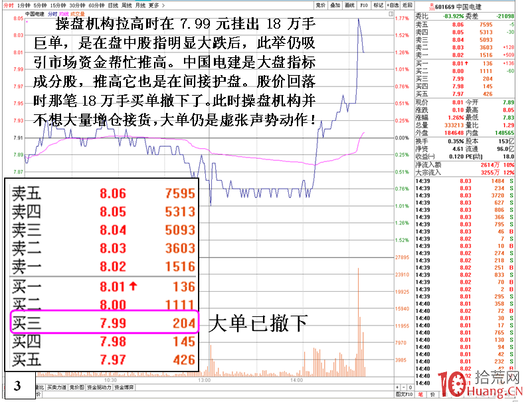This screenshot has height=404, width=532.
Task: Click the R300 badge beside the stock code
Action: [x=432, y=7]
